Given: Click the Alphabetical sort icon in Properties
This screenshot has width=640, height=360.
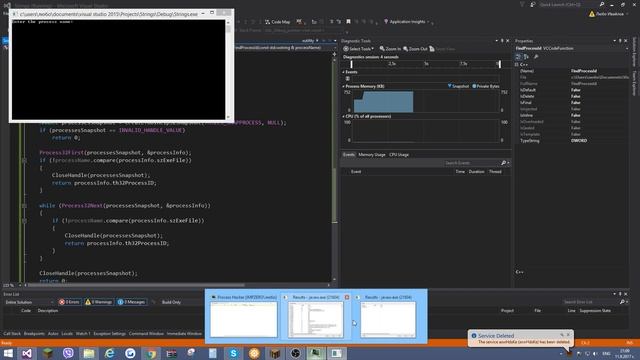Looking at the screenshot, I should click(527, 57).
